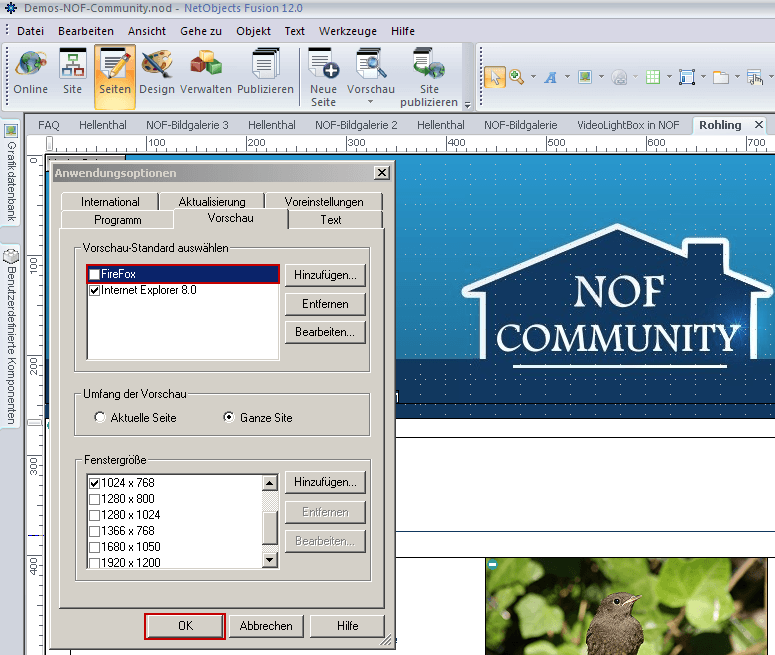Click Bearbeiten for preview browsers
The height and width of the screenshot is (655, 775).
click(x=325, y=332)
